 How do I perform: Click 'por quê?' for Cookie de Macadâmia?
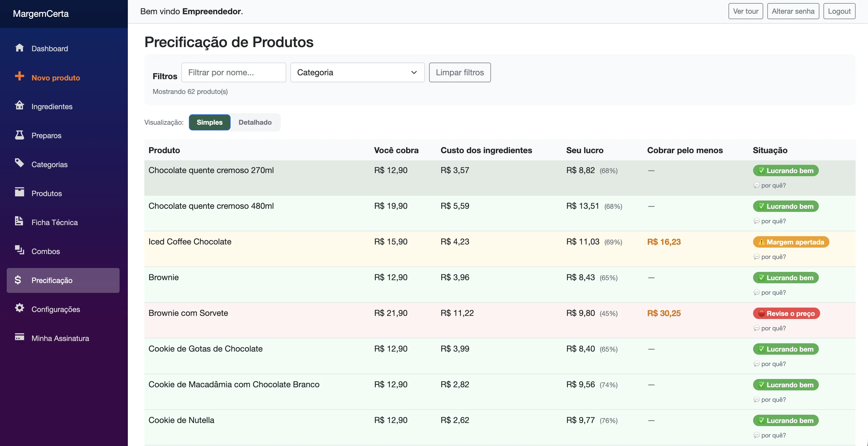tap(770, 399)
